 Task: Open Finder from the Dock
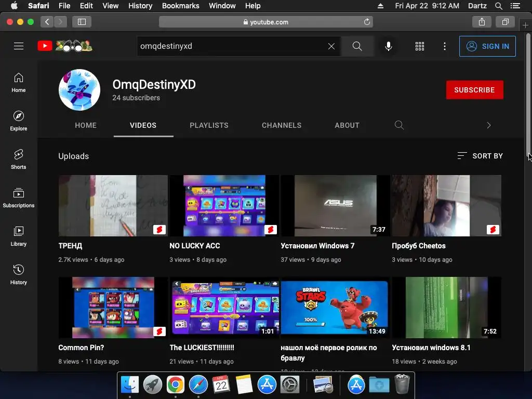129,384
